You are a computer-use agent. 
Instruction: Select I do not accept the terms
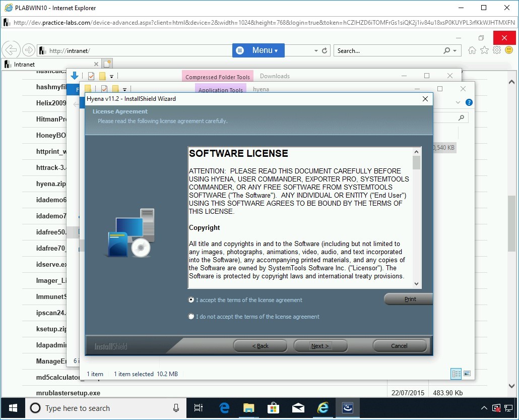[x=191, y=317]
